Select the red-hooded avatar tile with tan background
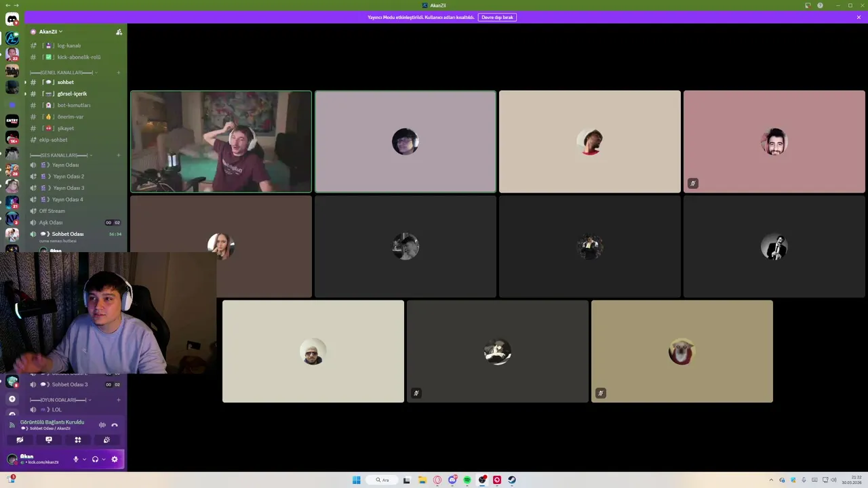 [x=682, y=351]
